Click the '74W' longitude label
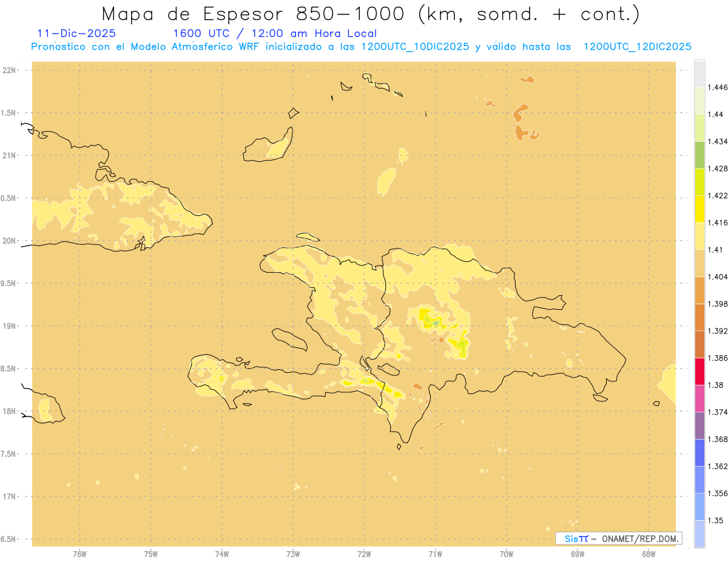728x562 pixels. [222, 554]
